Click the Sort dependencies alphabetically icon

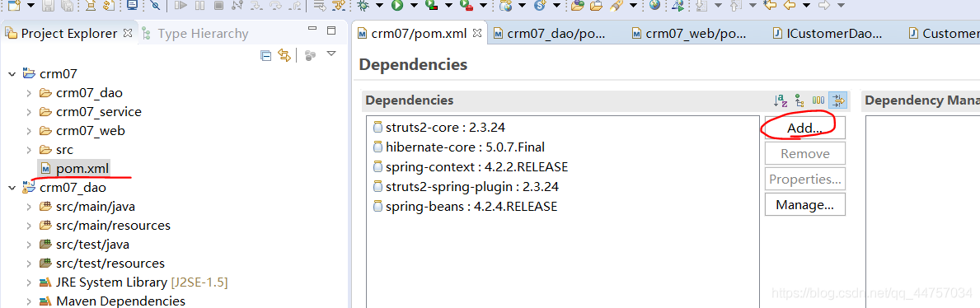pos(781,100)
